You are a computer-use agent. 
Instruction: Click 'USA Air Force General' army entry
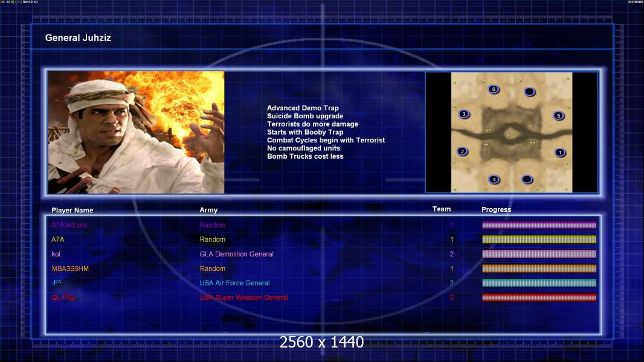pyautogui.click(x=234, y=283)
